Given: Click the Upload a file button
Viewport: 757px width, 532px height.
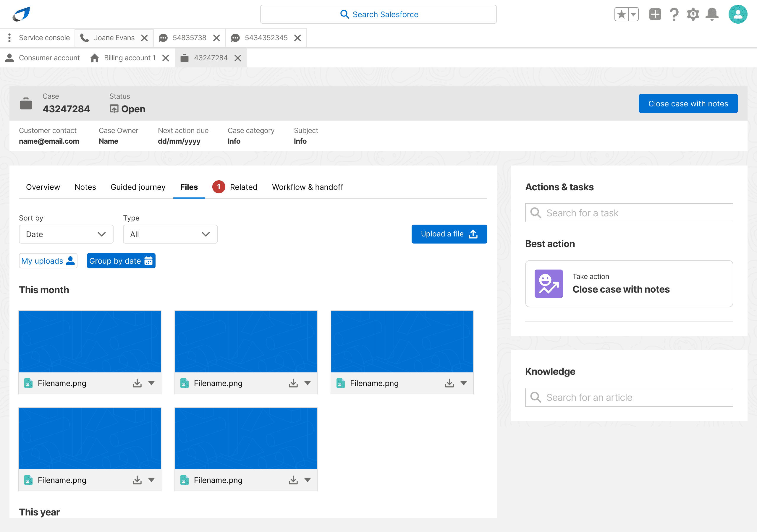Looking at the screenshot, I should click(x=449, y=234).
